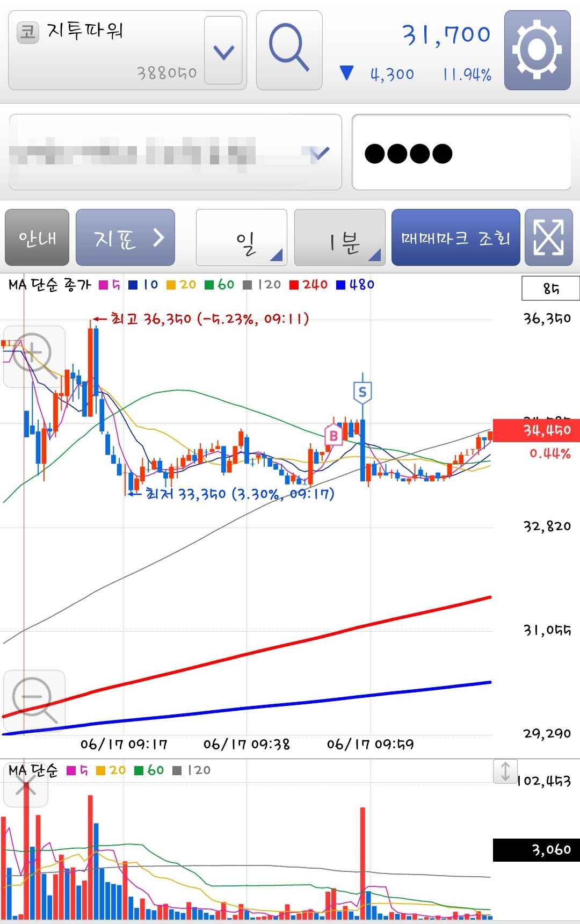
Task: Tap the password field with dots
Action: point(461,152)
